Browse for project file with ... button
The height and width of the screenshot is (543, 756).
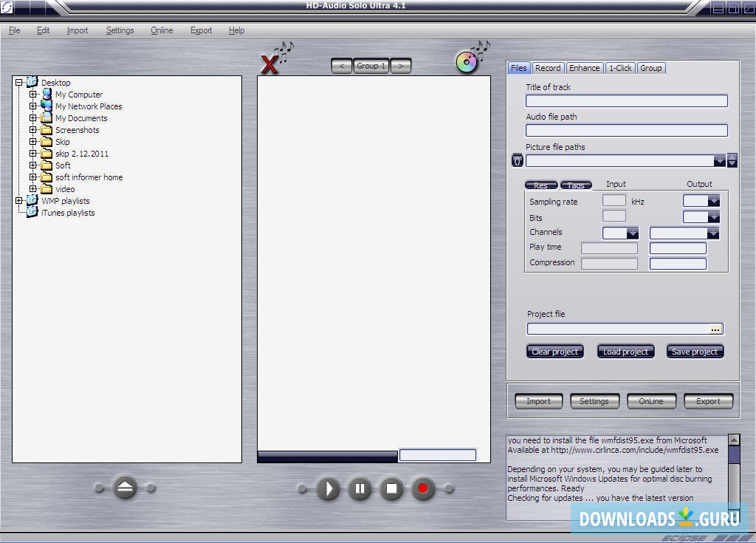coord(715,329)
